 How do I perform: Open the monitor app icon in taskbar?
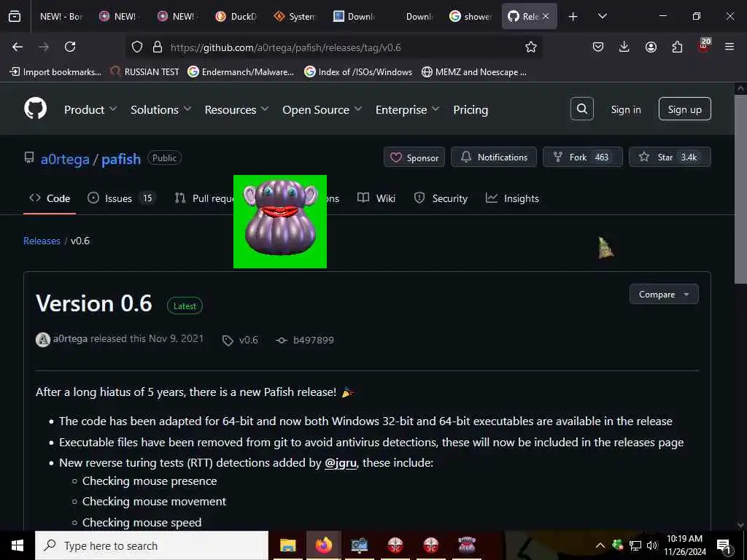pos(359,545)
